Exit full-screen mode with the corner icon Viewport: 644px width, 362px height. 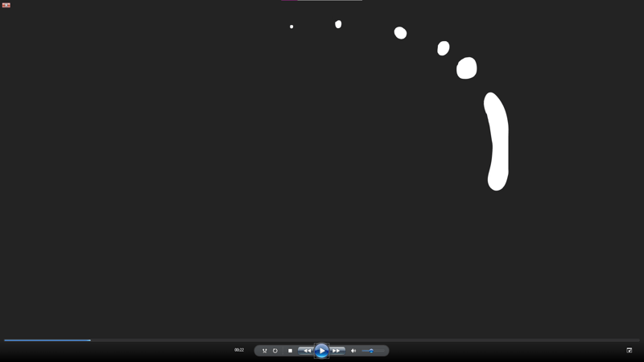(630, 350)
